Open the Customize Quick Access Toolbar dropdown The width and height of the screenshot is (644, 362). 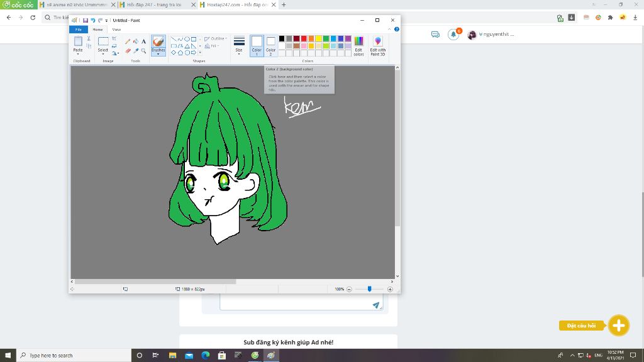[106, 20]
